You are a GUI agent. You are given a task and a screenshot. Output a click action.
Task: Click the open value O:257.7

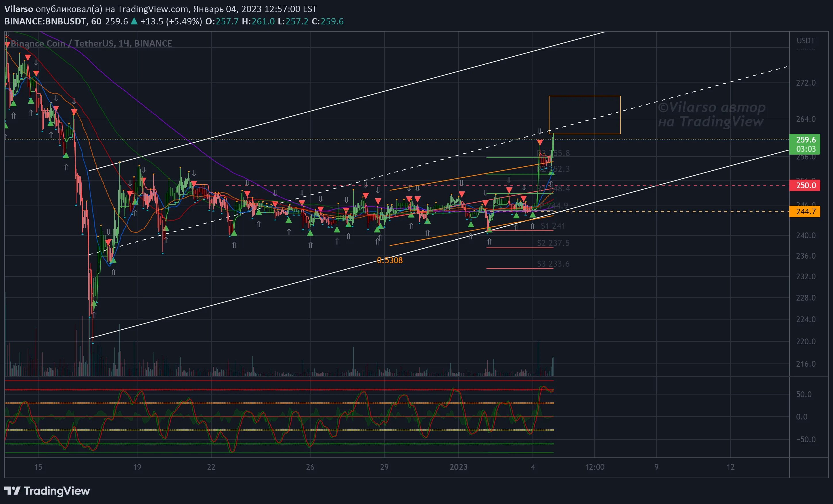(222, 21)
